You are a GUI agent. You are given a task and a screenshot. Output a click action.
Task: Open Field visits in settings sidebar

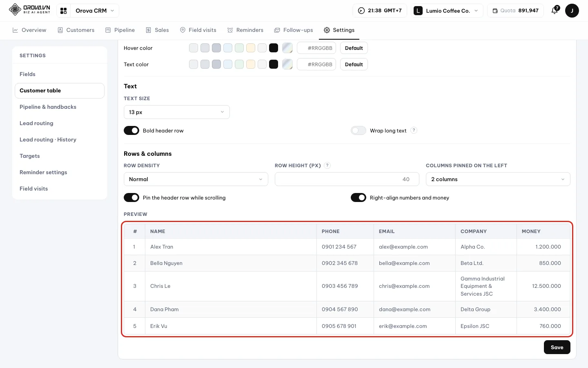tap(60, 188)
